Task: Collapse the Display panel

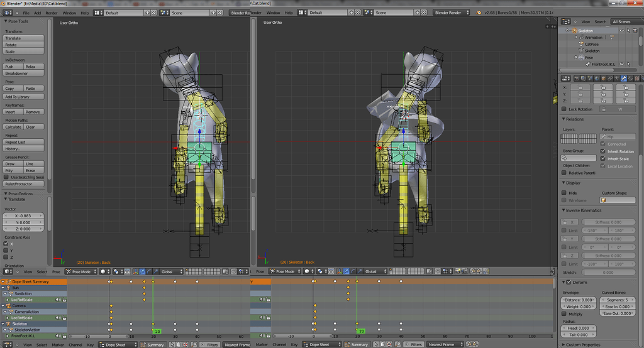Action: pos(563,183)
